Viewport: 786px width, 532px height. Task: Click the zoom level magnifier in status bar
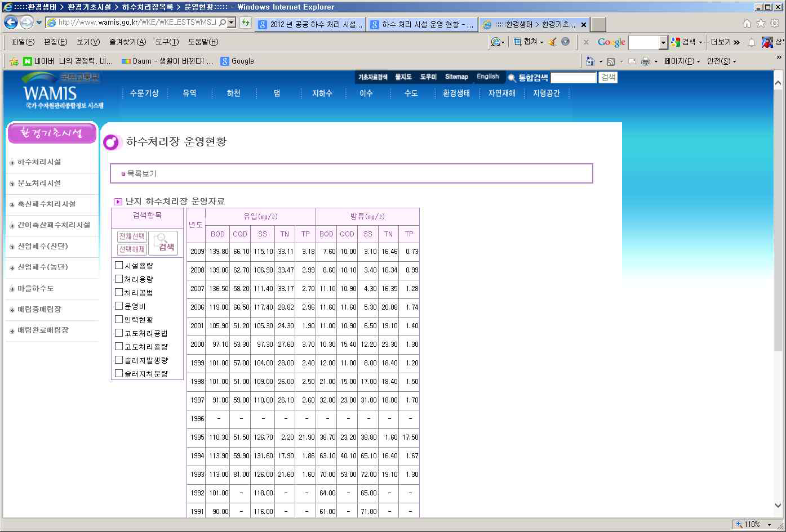click(x=739, y=524)
